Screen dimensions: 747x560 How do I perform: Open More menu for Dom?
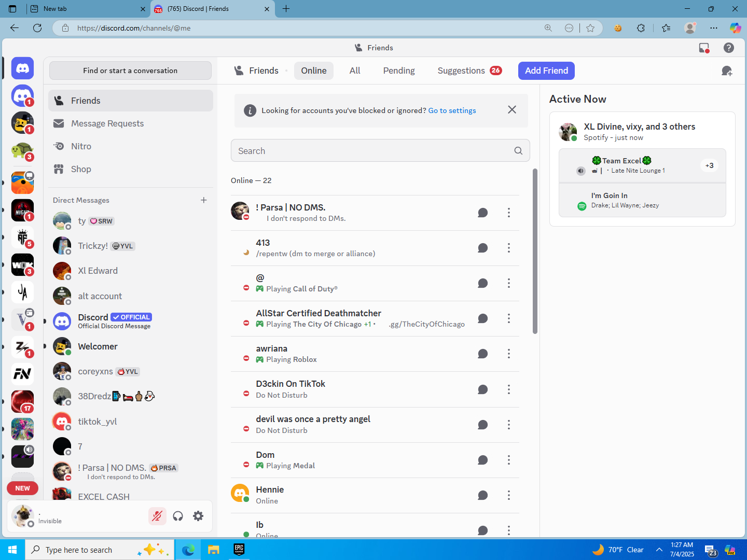pyautogui.click(x=509, y=460)
